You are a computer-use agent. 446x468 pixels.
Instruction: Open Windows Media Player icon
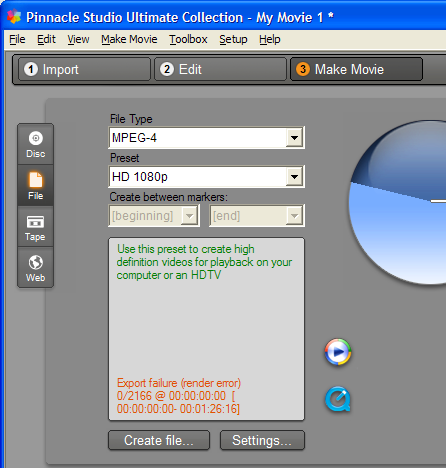(x=338, y=352)
